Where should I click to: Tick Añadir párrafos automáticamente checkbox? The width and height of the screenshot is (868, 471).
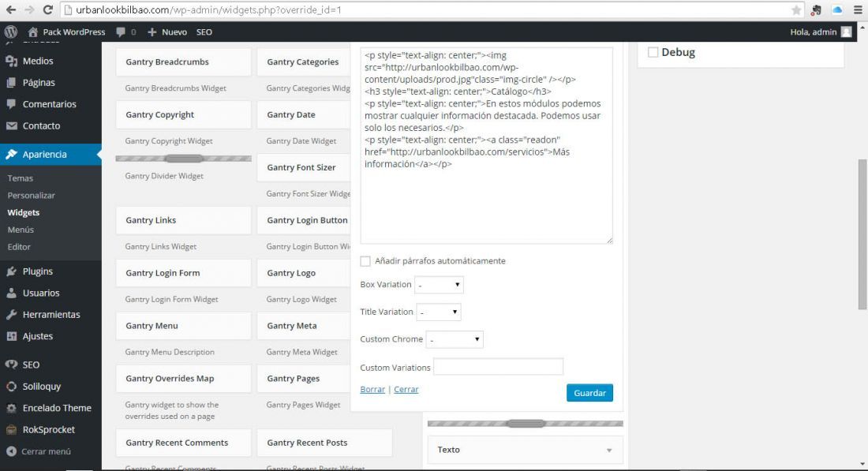click(x=365, y=260)
